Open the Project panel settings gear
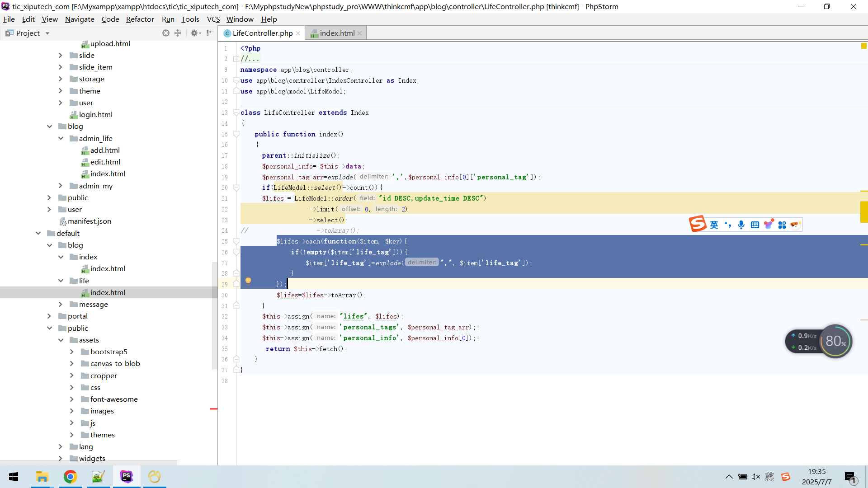Image resolution: width=868 pixels, height=488 pixels. coord(195,33)
